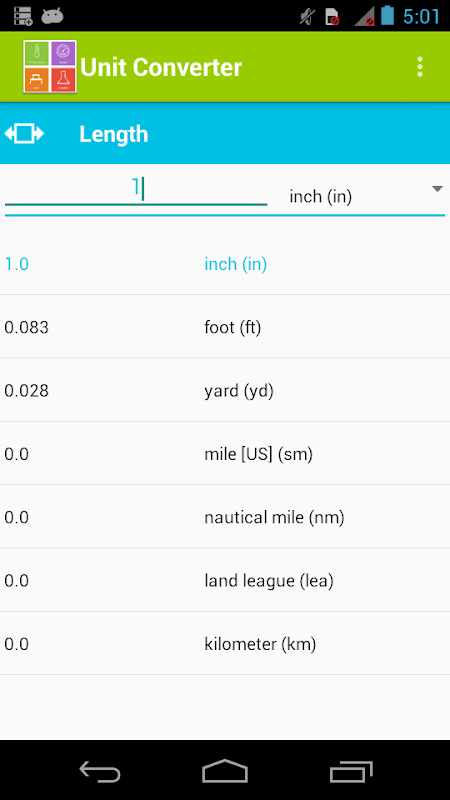Viewport: 450px width, 800px height.
Task: Tap the Android debug icon in status bar
Action: pyautogui.click(x=52, y=16)
